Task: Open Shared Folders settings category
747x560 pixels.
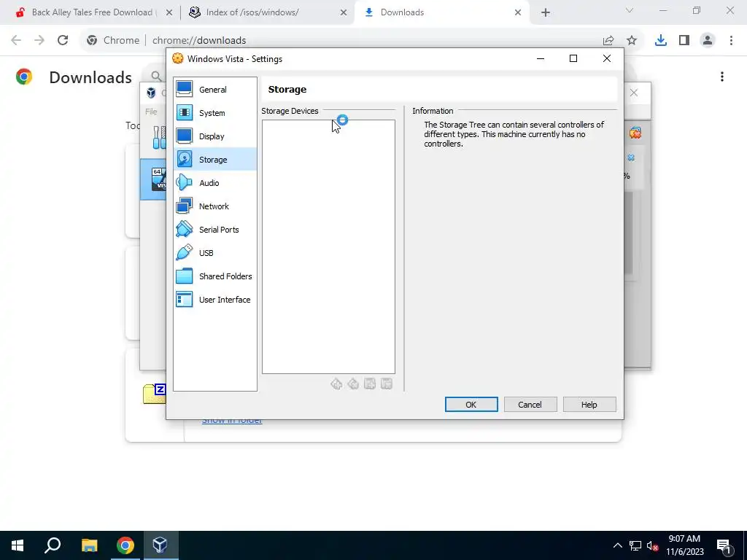Action: coord(215,276)
